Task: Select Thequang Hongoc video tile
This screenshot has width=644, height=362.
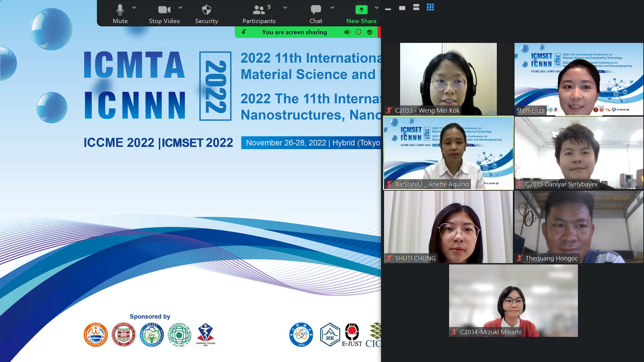Action: (579, 227)
